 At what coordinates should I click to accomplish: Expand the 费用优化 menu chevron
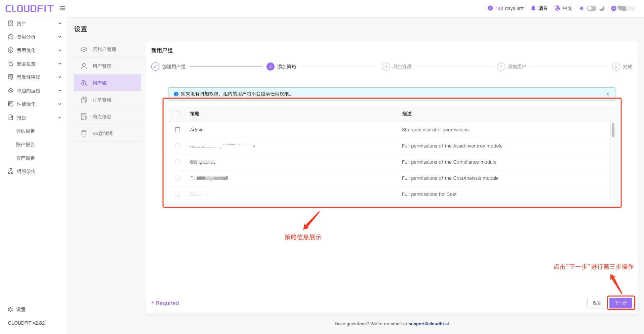click(x=60, y=50)
